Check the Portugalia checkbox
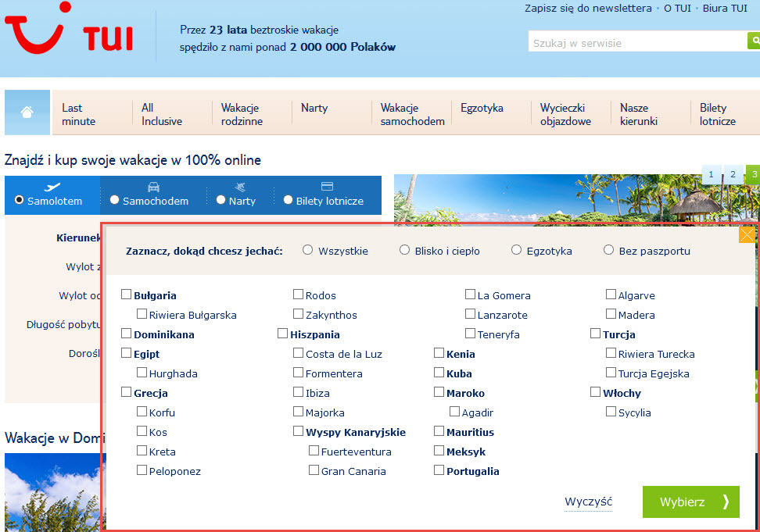The image size is (760, 532). [x=439, y=470]
